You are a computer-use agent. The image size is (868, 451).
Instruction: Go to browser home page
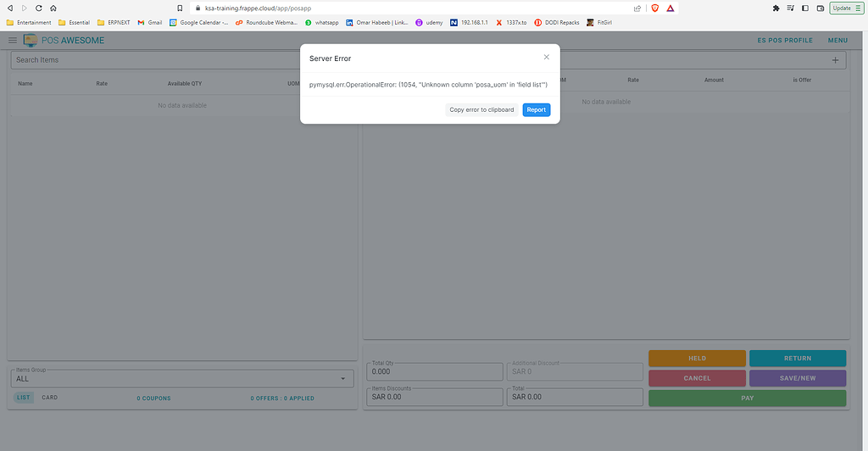53,8
